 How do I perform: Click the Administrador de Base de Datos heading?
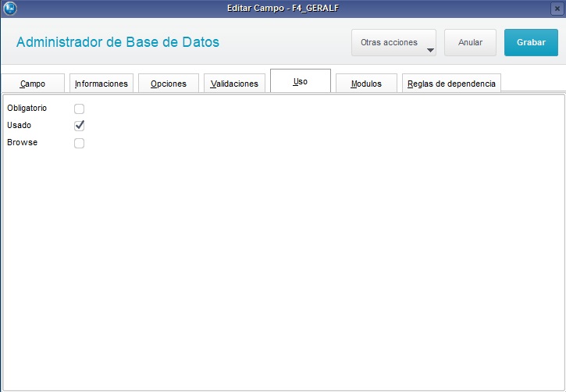pyautogui.click(x=118, y=42)
